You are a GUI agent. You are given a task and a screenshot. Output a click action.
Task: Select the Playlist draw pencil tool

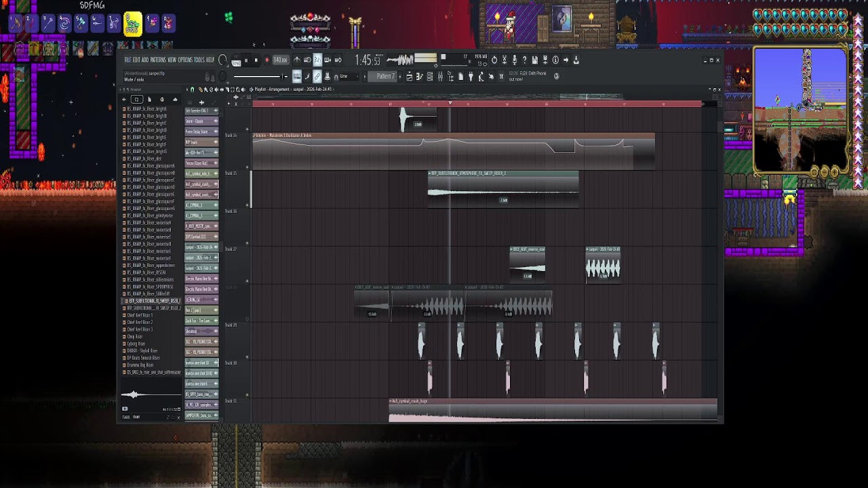[200, 89]
